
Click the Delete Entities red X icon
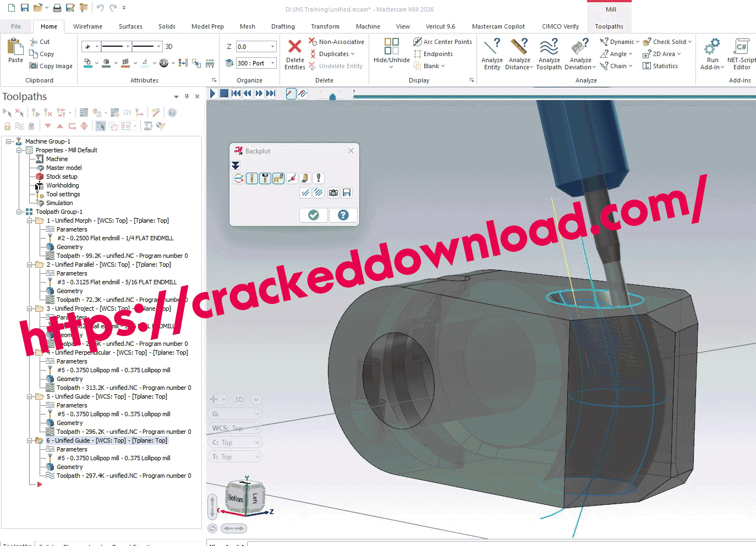pos(295,47)
